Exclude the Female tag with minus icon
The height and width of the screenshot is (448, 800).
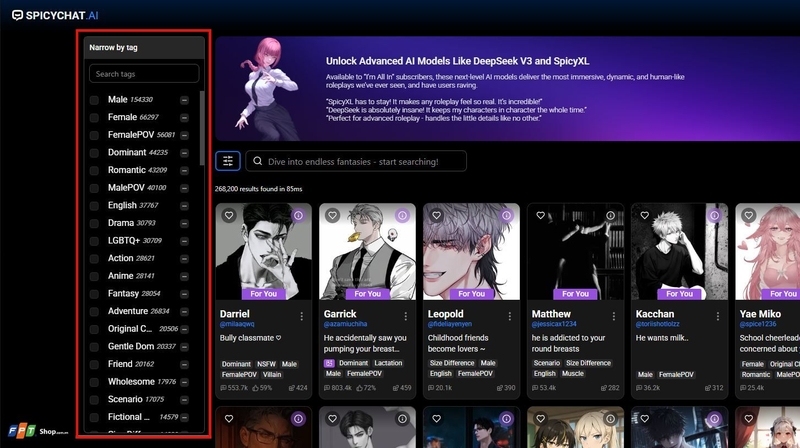pos(184,118)
